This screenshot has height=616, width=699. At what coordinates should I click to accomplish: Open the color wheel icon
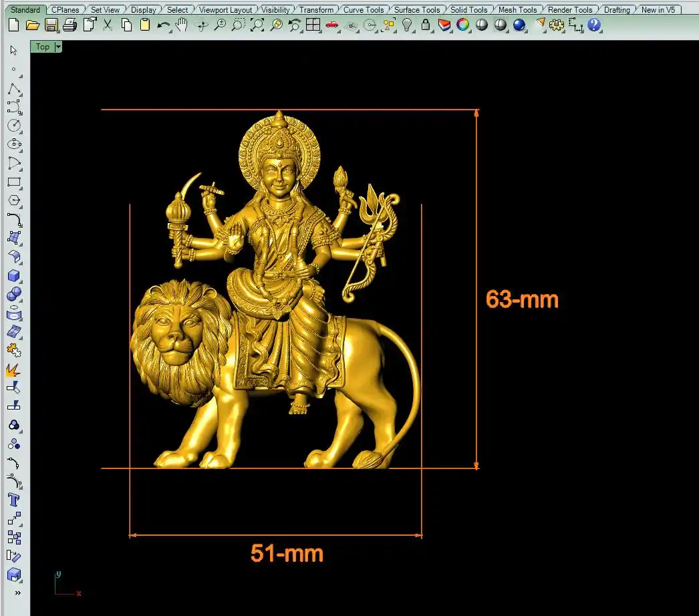pos(462,25)
